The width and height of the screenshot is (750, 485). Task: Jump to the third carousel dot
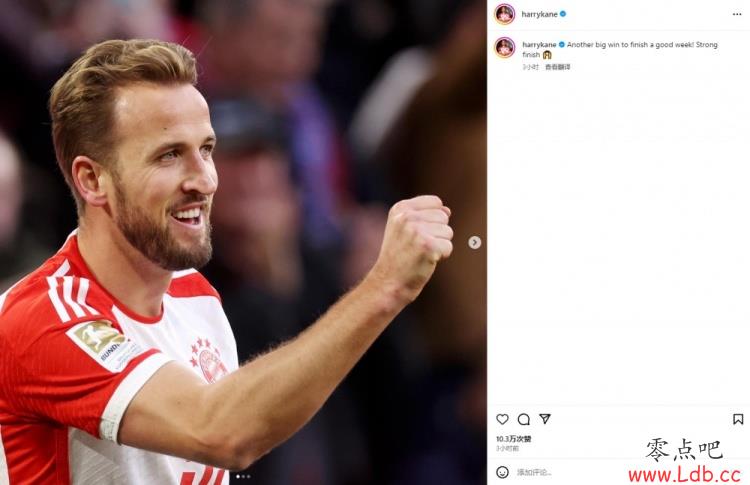[x=248, y=476]
